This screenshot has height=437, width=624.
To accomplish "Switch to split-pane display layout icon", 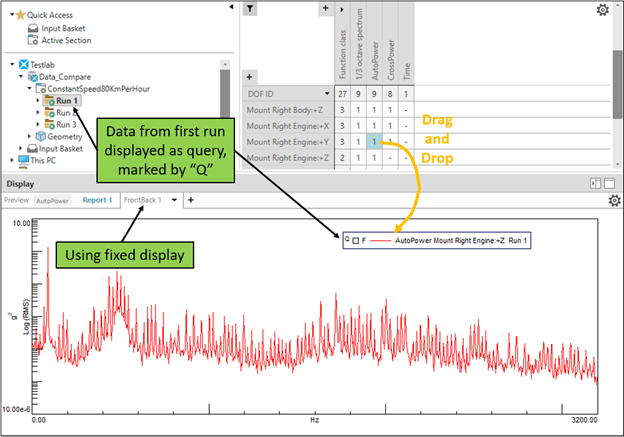I will (x=595, y=184).
